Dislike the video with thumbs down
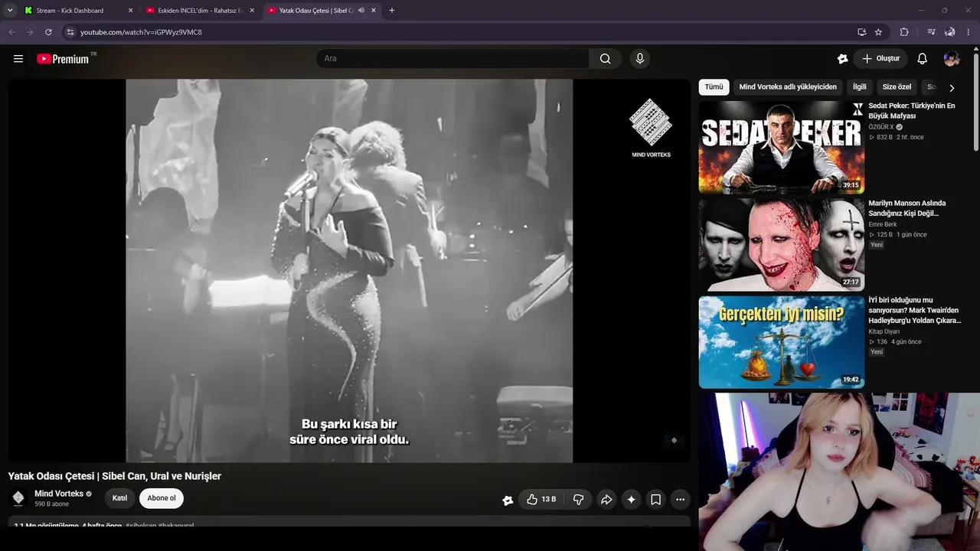 [x=579, y=500]
